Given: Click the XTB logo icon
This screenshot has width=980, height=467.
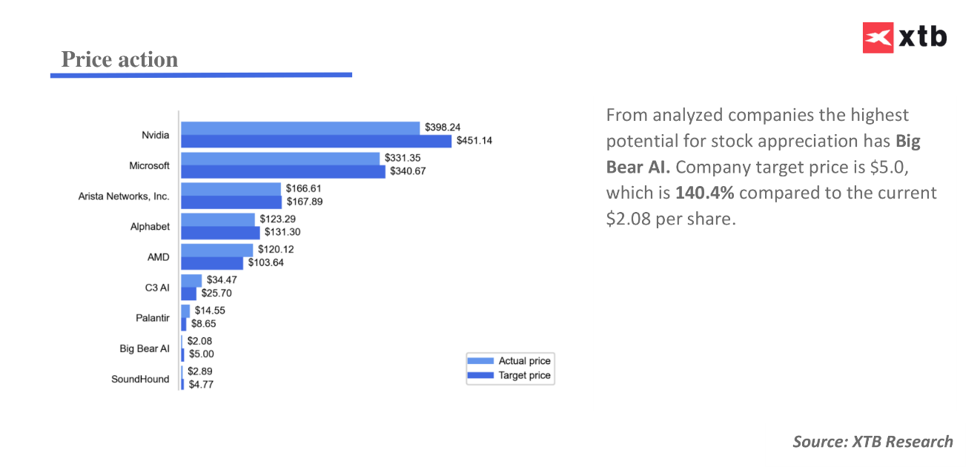Looking at the screenshot, I should pyautogui.click(x=878, y=38).
